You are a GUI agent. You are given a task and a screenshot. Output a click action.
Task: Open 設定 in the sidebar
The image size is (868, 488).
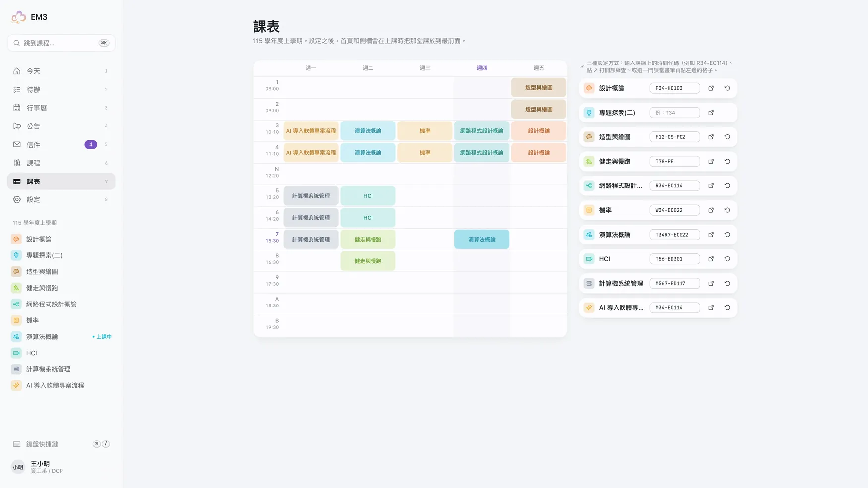click(61, 199)
